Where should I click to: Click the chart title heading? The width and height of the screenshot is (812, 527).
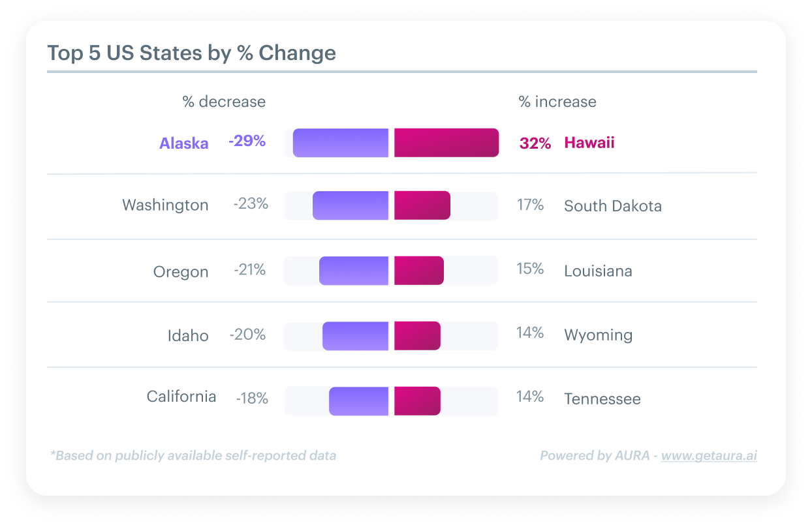click(192, 53)
